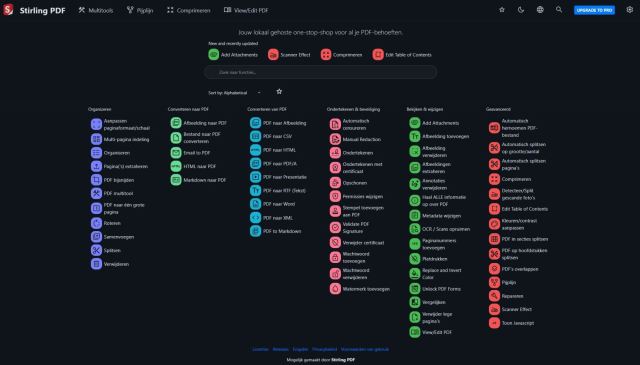This screenshot has width=640, height=365.
Task: Open the Vergelijken tool icon
Action: tap(415, 302)
